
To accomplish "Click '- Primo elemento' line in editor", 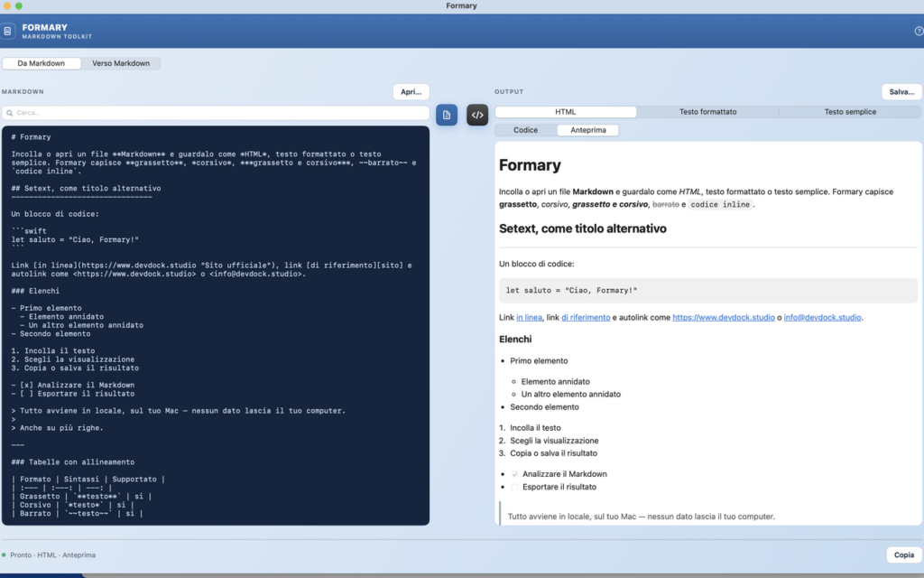I will click(47, 308).
